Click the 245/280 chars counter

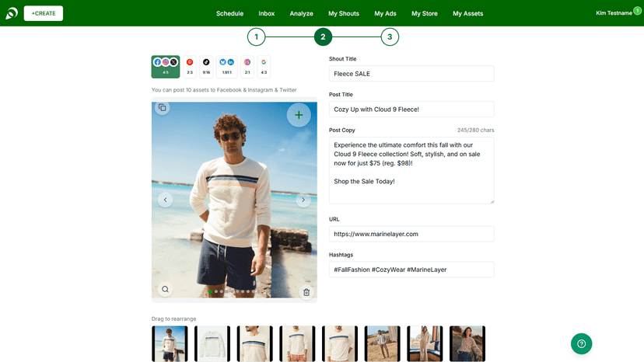pyautogui.click(x=475, y=130)
